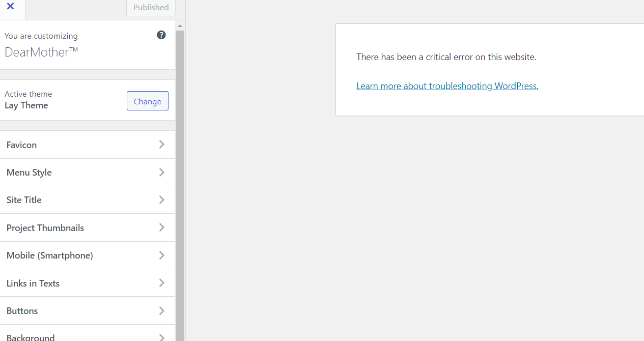Click the sidebar scrollbar up arrow
This screenshot has width=644, height=341.
180,25
